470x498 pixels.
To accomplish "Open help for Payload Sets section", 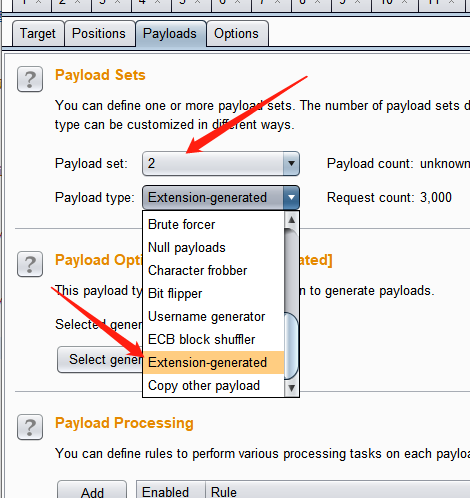I will pos(30,79).
